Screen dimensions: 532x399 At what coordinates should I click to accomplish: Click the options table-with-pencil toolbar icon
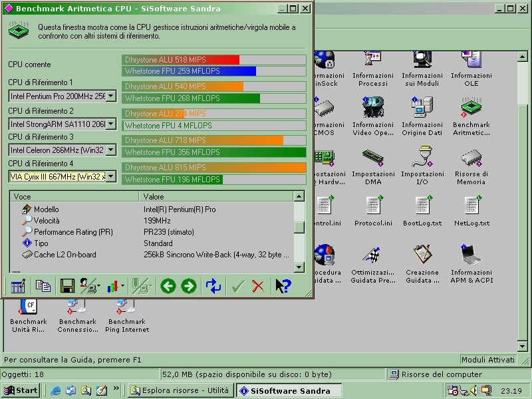(18, 286)
